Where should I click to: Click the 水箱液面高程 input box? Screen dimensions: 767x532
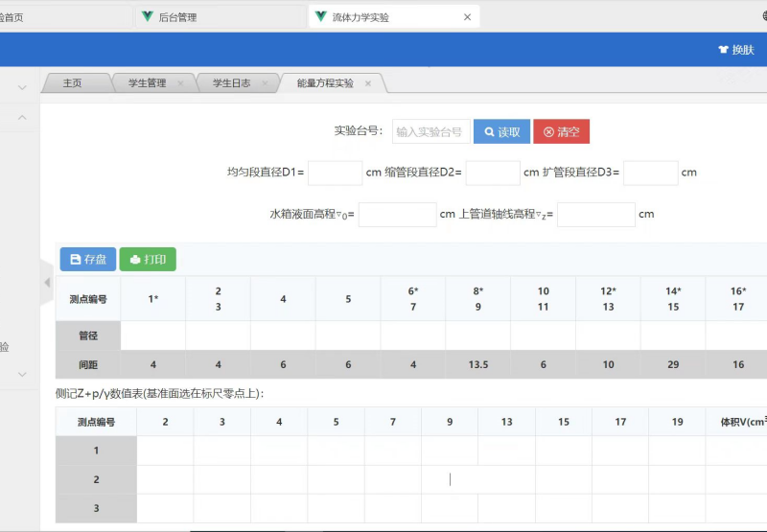pos(397,214)
